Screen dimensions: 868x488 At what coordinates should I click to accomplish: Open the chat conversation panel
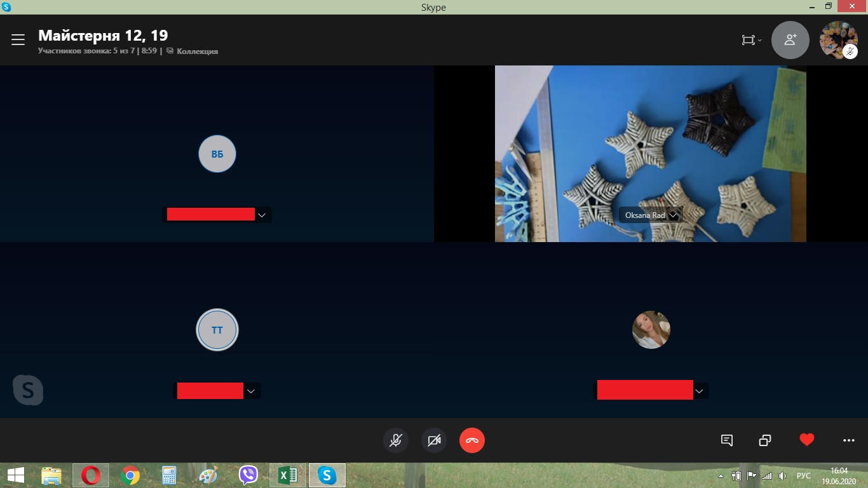click(x=727, y=440)
